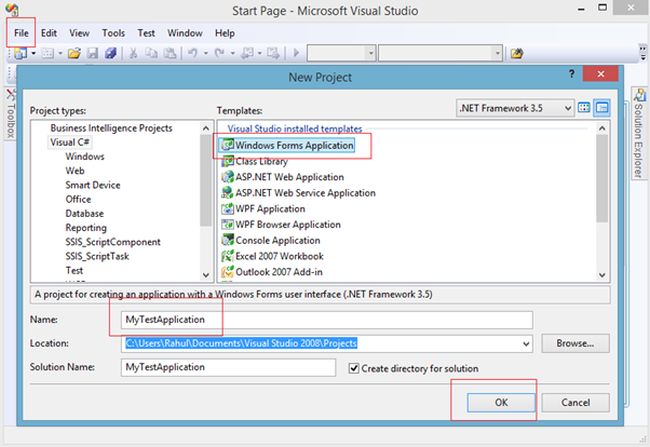Open the New Project toolbar dropdown arrow
The width and height of the screenshot is (650, 447).
tap(34, 53)
